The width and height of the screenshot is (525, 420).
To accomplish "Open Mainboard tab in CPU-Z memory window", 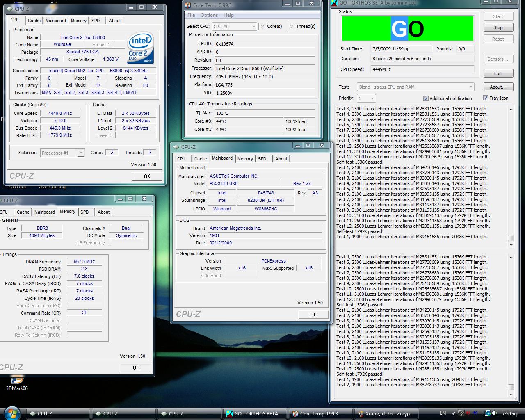I will pos(45,212).
